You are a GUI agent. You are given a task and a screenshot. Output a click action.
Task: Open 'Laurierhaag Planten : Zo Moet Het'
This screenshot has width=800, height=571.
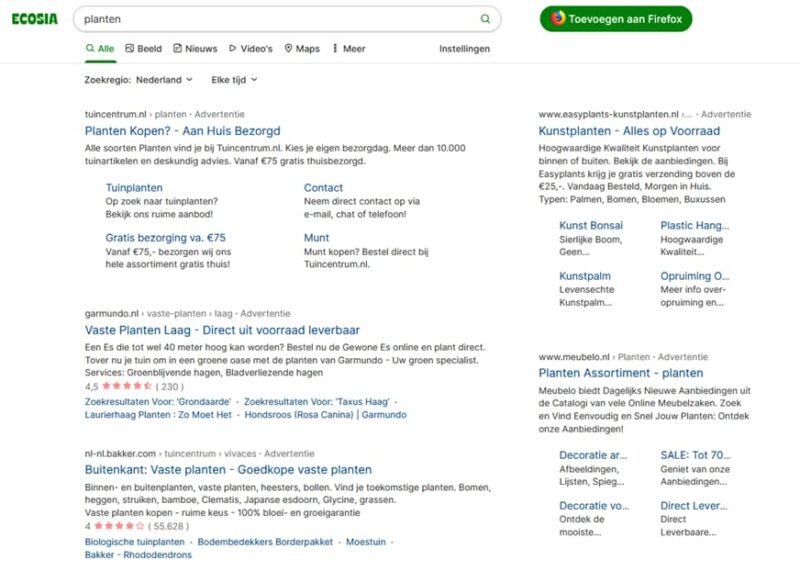[x=158, y=415]
